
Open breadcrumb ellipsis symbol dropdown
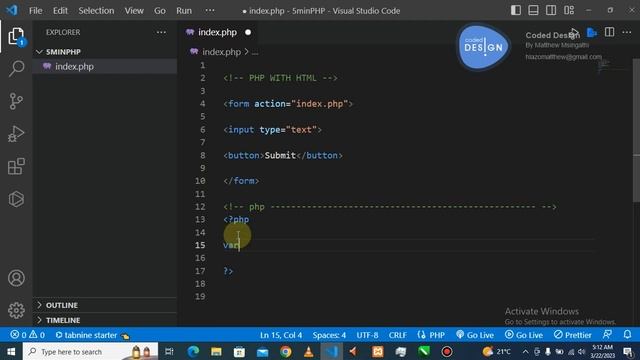[x=255, y=52]
